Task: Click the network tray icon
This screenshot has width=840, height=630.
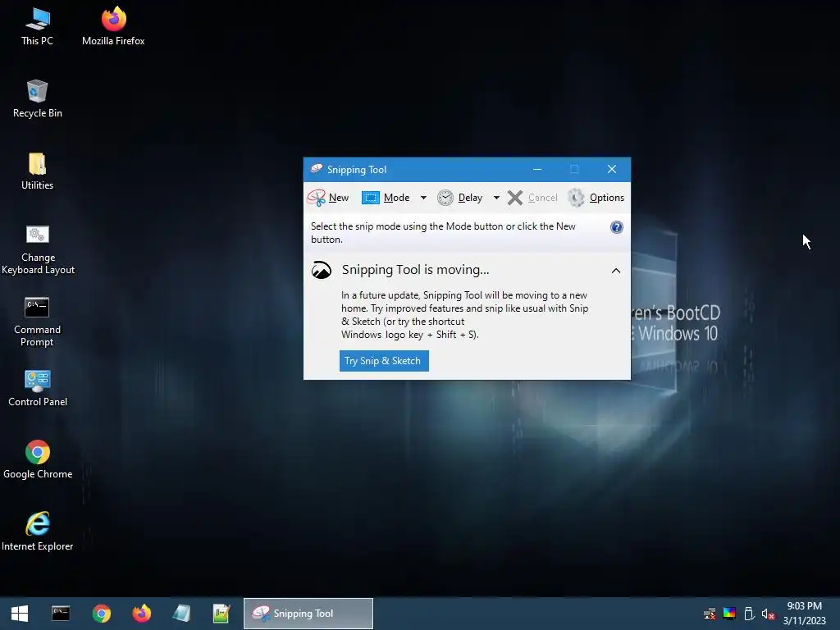Action: [710, 614]
